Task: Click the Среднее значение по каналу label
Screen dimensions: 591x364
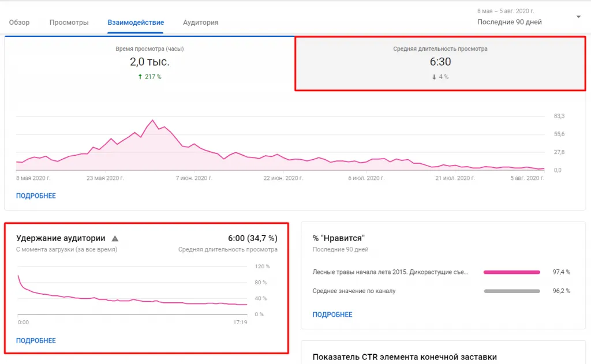Action: pos(354,291)
